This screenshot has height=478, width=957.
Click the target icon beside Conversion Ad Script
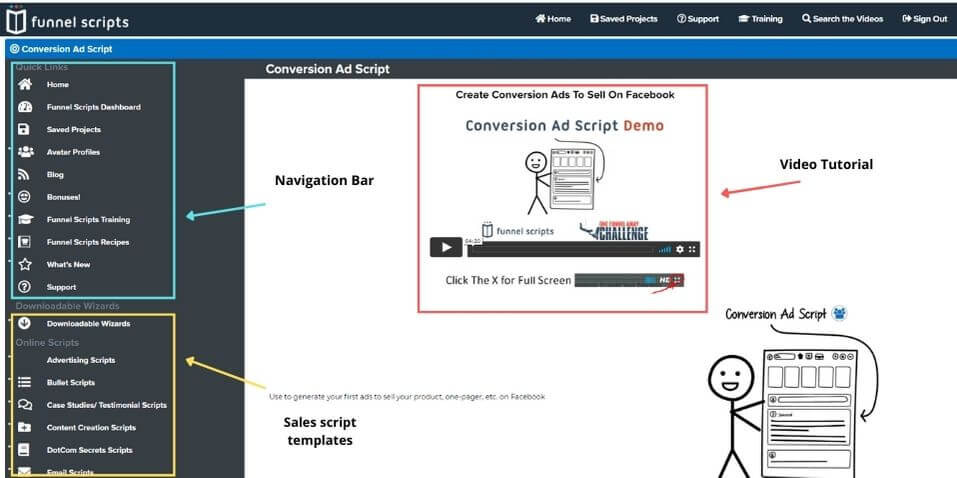(15, 49)
